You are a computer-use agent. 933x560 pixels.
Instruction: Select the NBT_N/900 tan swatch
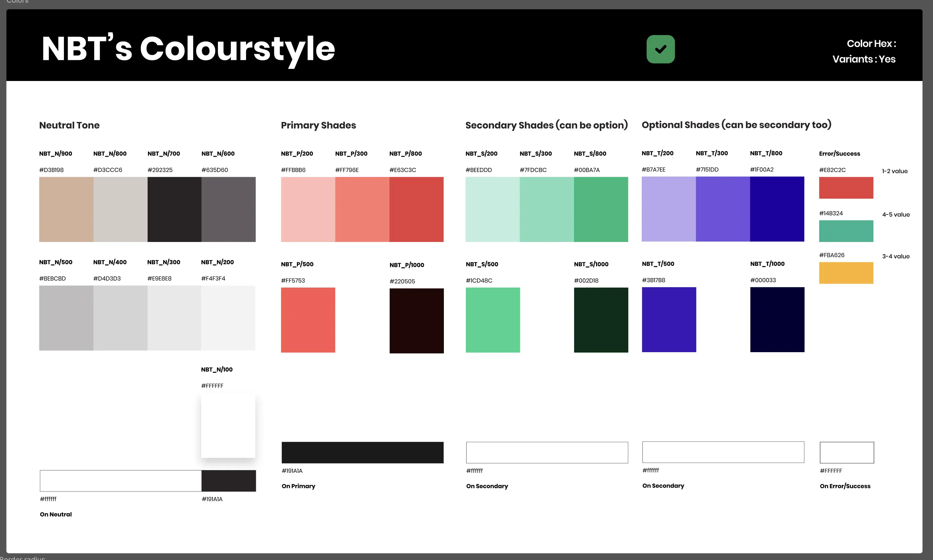[x=66, y=210]
